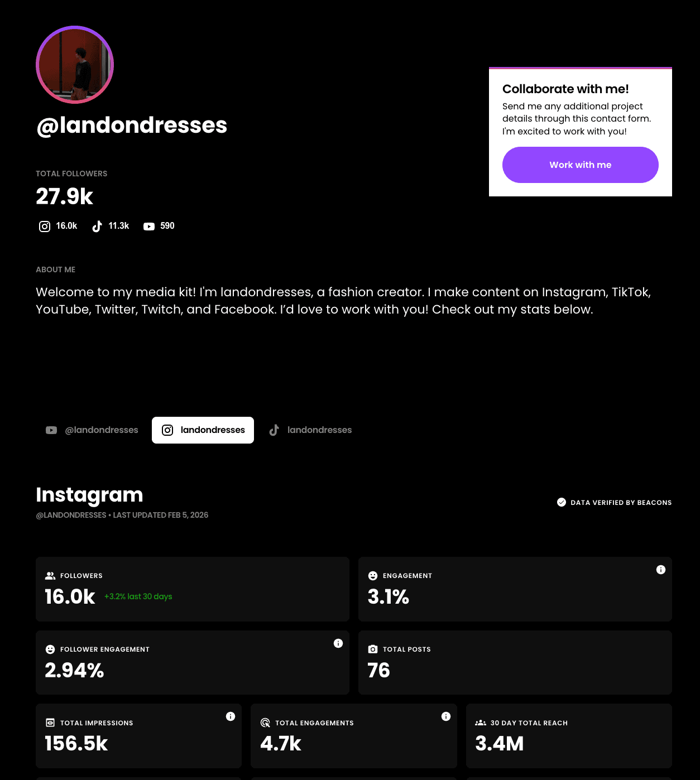Click the +3.2% last 30 days label
The image size is (700, 780).
coord(138,596)
